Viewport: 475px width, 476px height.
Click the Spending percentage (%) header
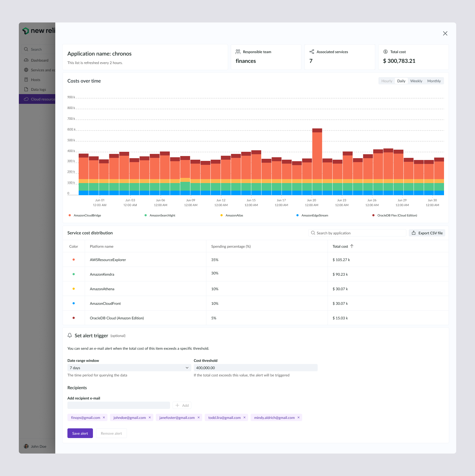click(231, 246)
